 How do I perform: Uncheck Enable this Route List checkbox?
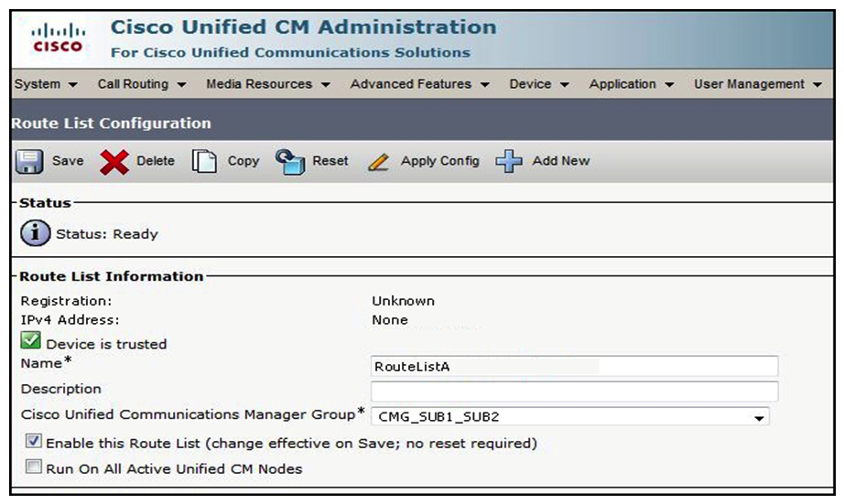click(33, 441)
